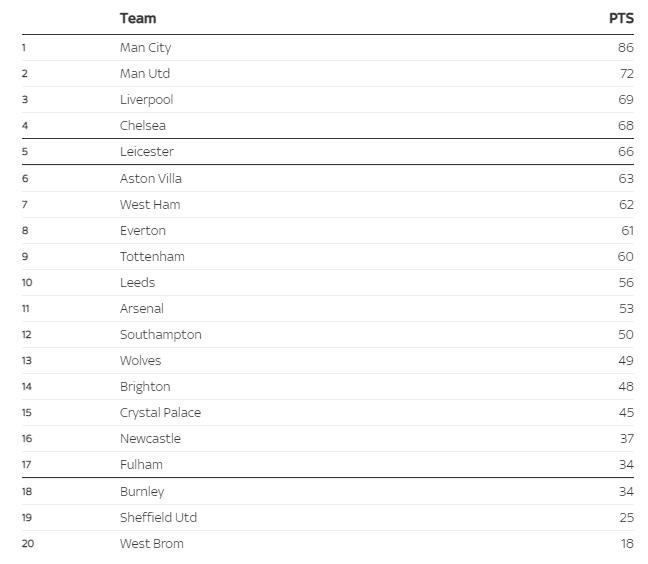This screenshot has width=648, height=564.
Task: Click the Team column header
Action: point(138,19)
